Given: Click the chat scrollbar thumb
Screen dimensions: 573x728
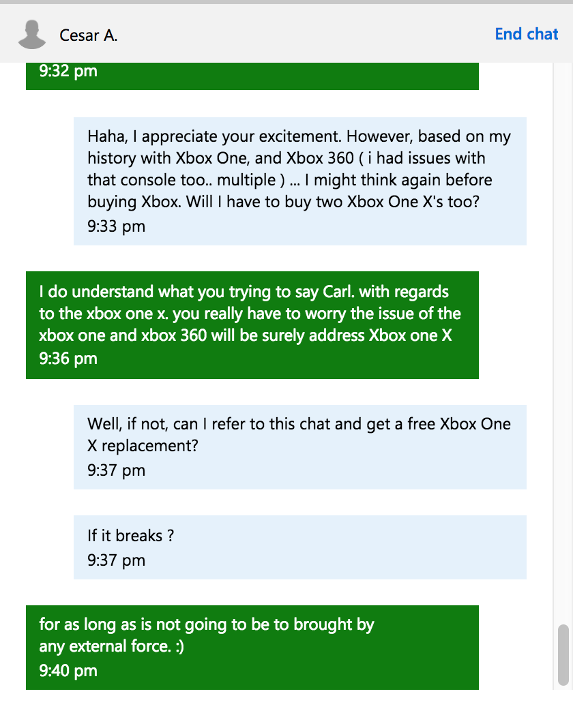Looking at the screenshot, I should [563, 655].
